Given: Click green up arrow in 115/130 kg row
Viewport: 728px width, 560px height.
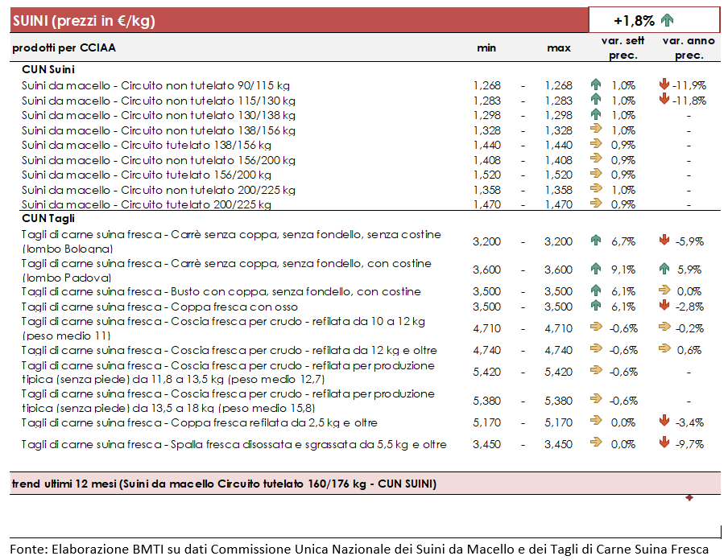Looking at the screenshot, I should [x=596, y=99].
